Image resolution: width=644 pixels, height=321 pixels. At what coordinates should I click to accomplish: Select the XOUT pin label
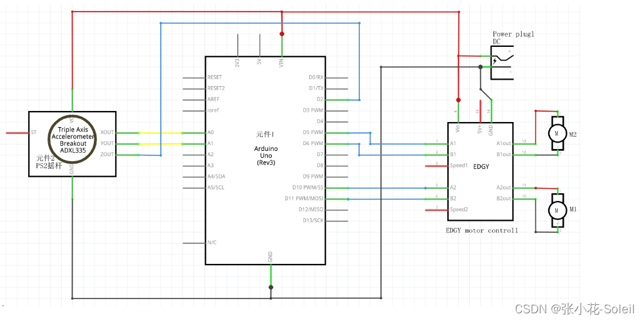[107, 133]
